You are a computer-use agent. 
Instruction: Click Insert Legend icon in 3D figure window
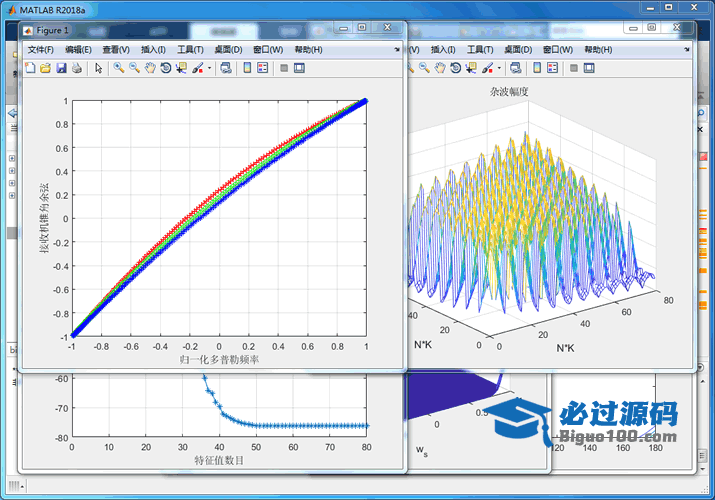click(553, 68)
